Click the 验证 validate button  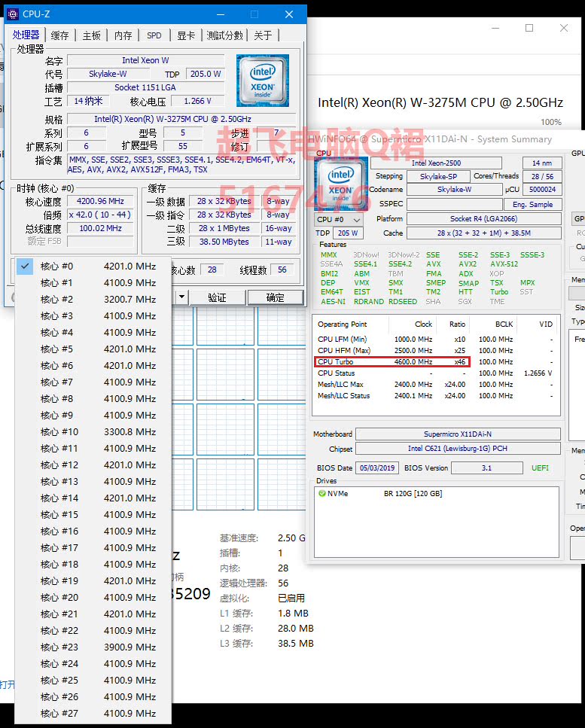pos(217,297)
